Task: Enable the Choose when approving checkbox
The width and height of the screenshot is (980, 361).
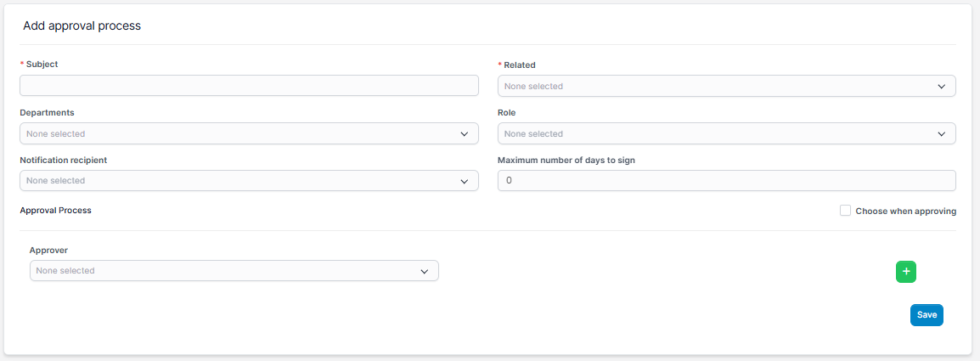Action: point(845,211)
